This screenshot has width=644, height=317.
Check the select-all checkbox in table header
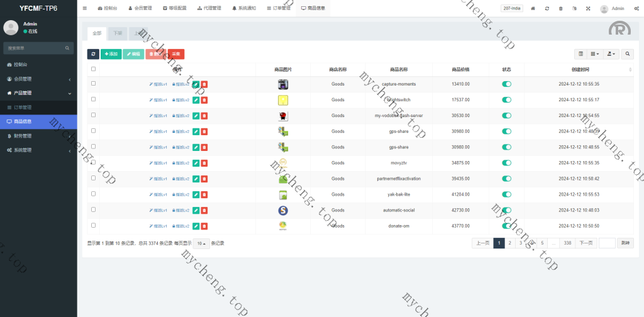[94, 69]
